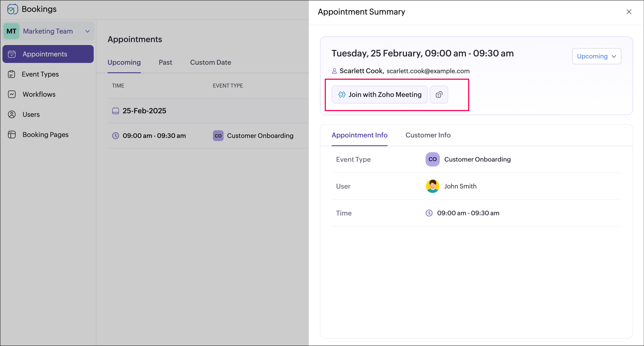Expand the Marketing Team workspace selector
Screen dimensions: 644x346
(87, 31)
